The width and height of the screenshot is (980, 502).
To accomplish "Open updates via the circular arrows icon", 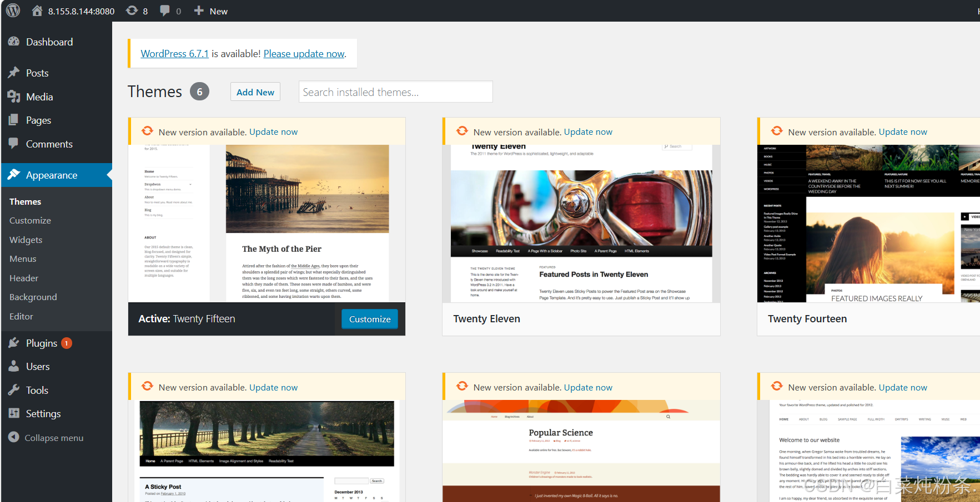I will (x=132, y=11).
